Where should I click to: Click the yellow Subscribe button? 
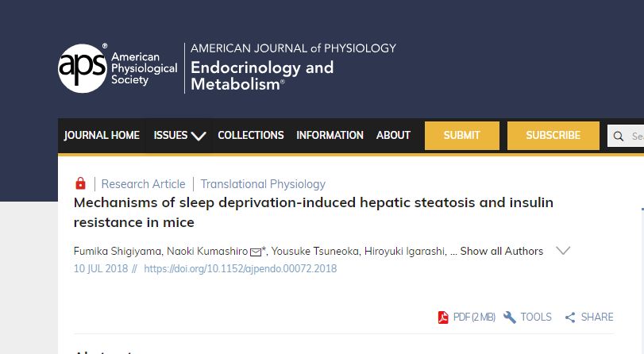(x=553, y=136)
